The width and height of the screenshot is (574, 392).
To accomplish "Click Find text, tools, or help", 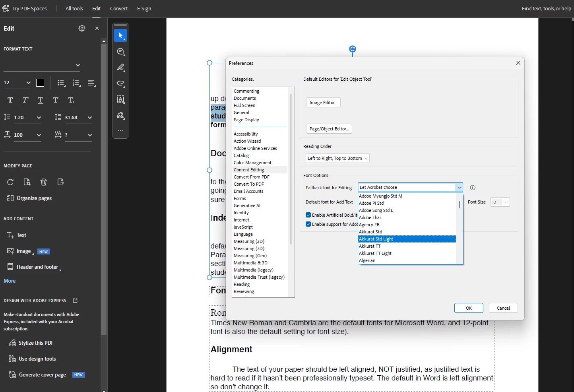I will (546, 8).
